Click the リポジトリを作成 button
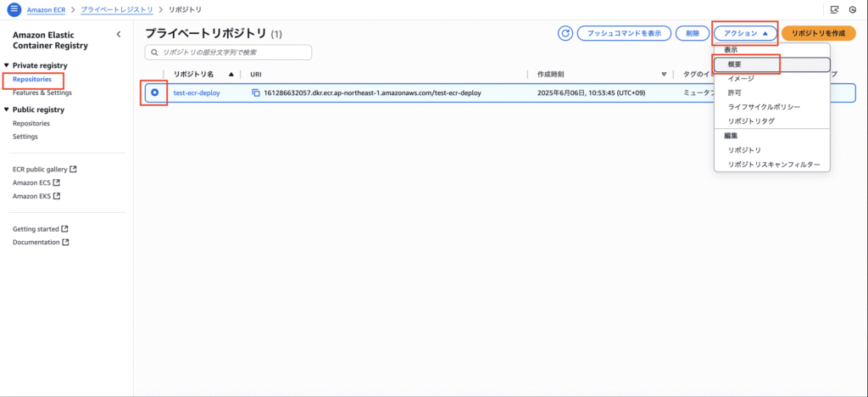Viewport: 868px width, 397px height. 819,33
